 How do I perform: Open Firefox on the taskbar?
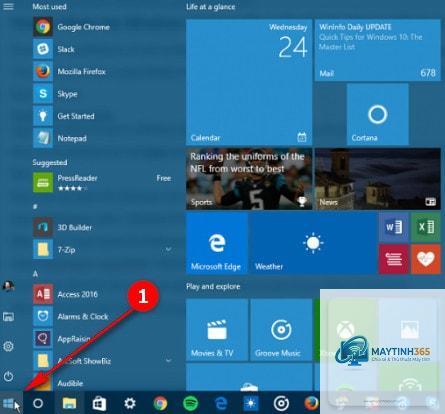311,403
